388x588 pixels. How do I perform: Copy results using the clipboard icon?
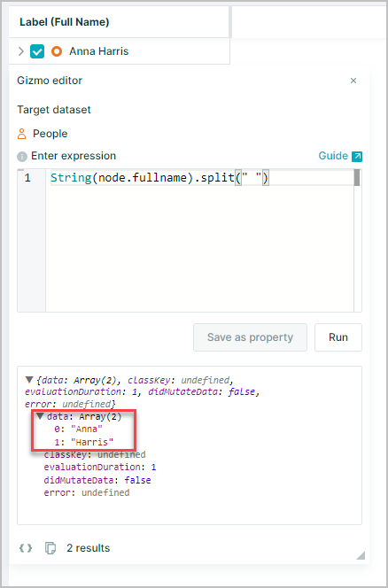pyautogui.click(x=50, y=548)
